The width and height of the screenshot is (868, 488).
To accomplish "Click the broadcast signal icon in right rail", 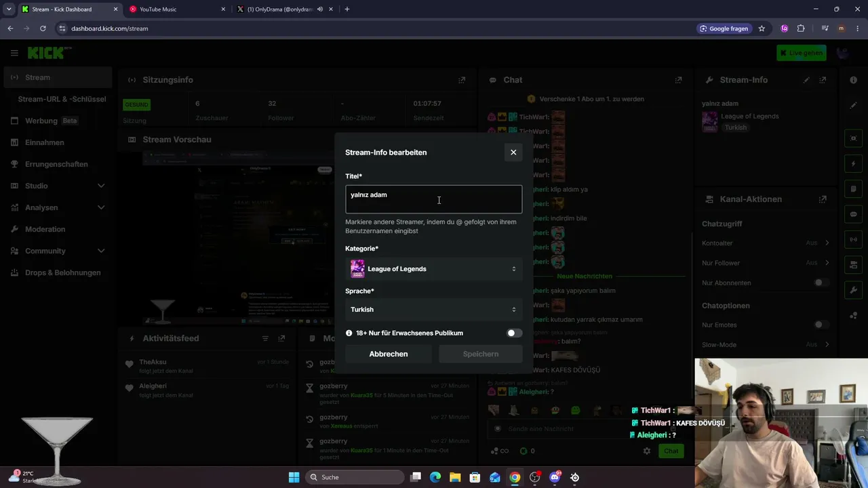I will [x=853, y=239].
